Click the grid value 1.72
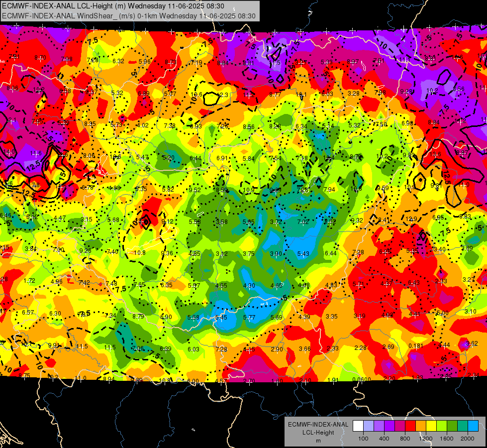Viewport: 487px width, 448px height. (29, 281)
